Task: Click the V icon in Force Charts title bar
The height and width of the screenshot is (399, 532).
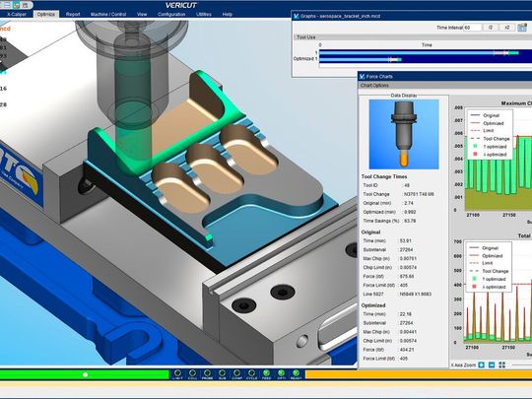Action: pos(362,76)
